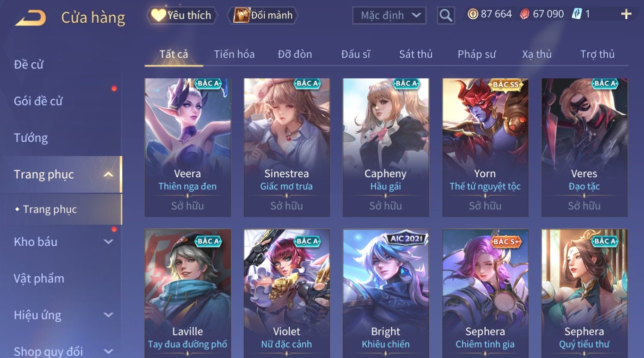Select the Tiến hóa tab
Screen dimensions: 644x358
(234, 54)
